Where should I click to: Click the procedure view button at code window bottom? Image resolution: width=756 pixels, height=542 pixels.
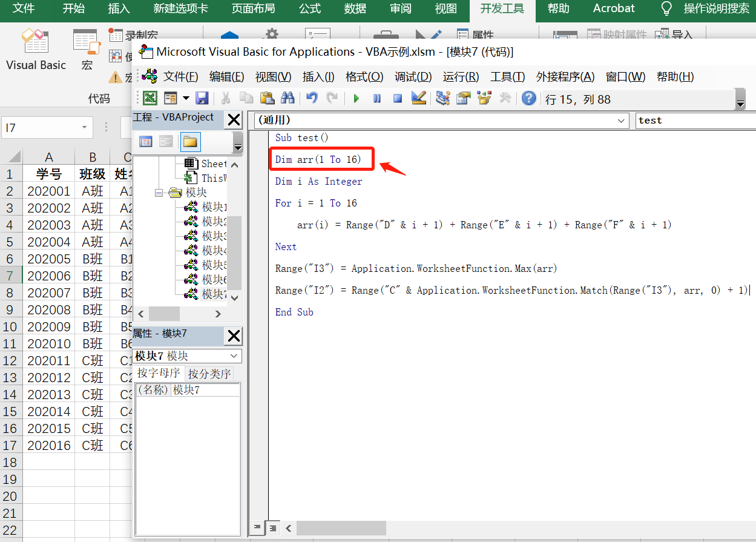click(257, 527)
